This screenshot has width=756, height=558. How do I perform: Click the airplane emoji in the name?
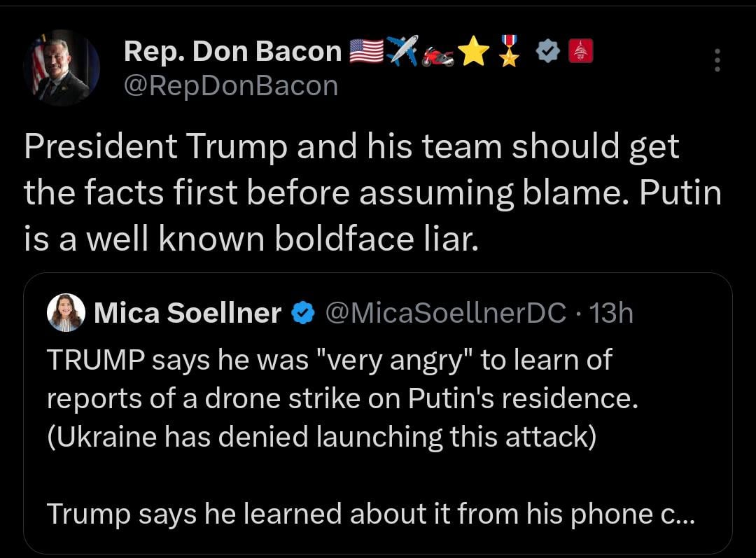coord(402,51)
